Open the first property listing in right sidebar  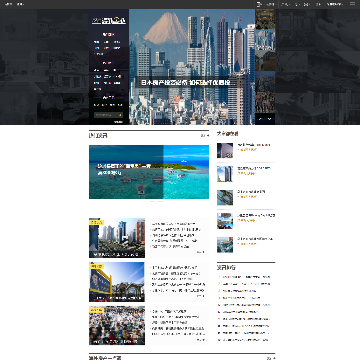tap(246, 150)
